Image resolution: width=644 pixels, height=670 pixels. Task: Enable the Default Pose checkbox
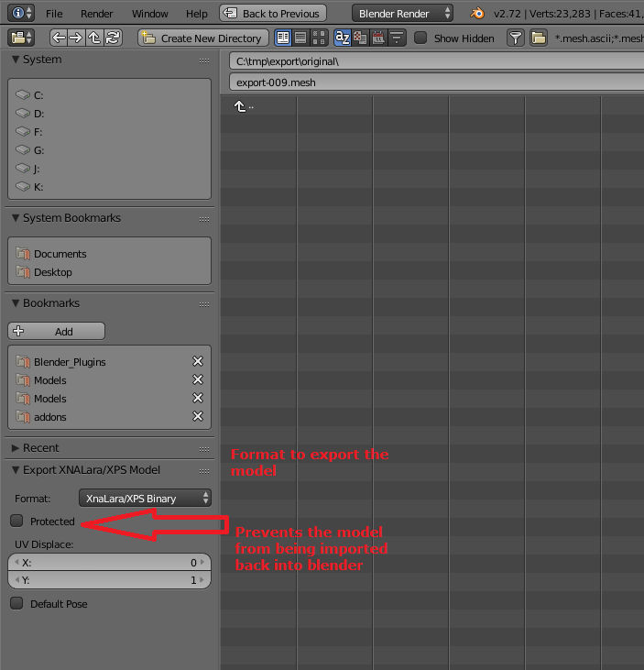click(x=16, y=603)
